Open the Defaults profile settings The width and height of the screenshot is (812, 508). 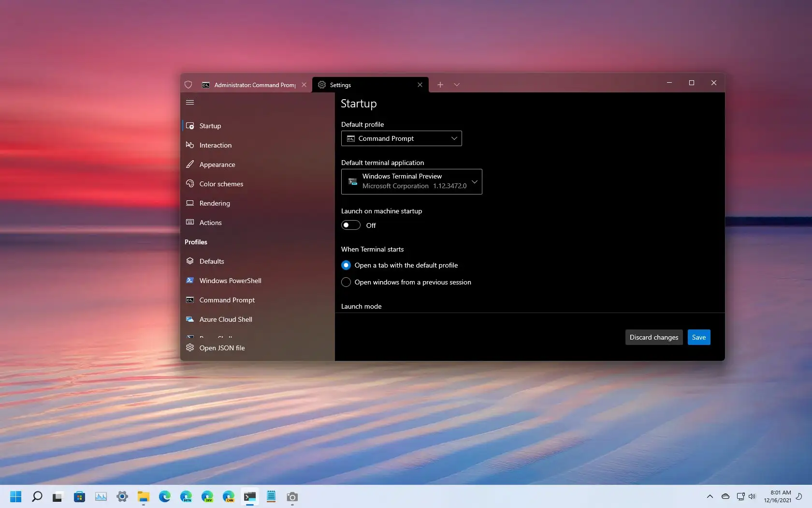[257, 261]
